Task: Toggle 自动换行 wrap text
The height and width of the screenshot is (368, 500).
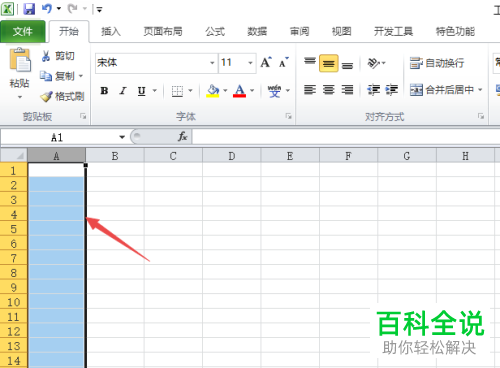Action: [x=437, y=63]
